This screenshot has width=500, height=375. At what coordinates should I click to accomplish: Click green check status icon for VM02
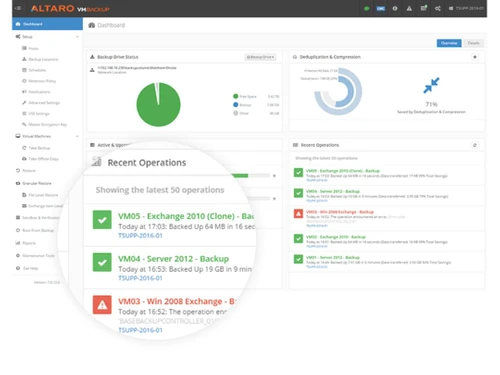(x=298, y=238)
